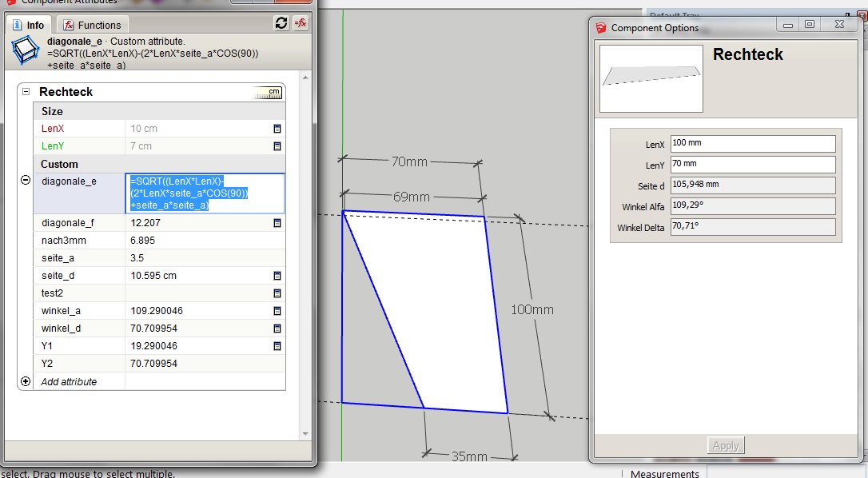868x478 pixels.
Task: Open details icon for LenX row
Action: [x=277, y=129]
